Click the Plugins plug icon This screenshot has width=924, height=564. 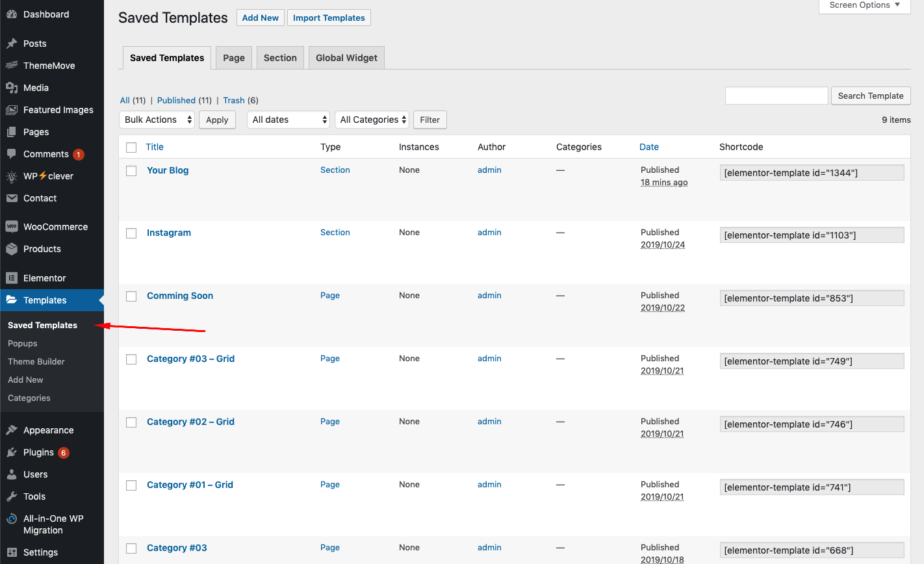(x=12, y=452)
